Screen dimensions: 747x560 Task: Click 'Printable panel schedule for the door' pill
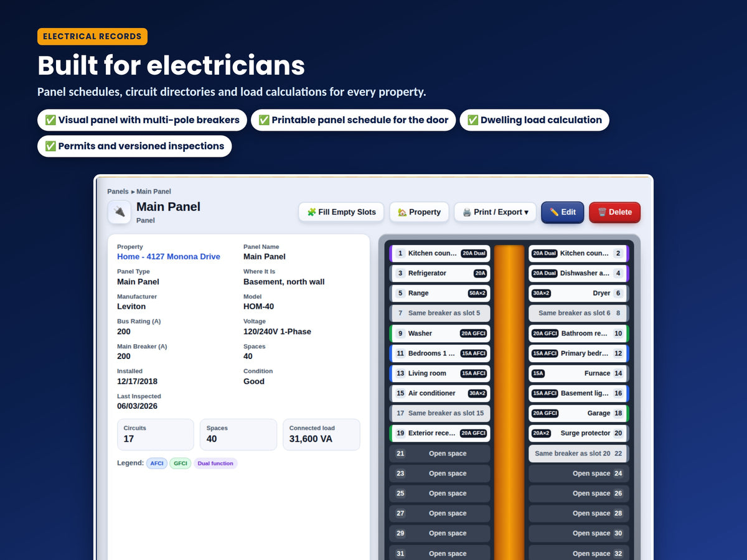click(354, 120)
